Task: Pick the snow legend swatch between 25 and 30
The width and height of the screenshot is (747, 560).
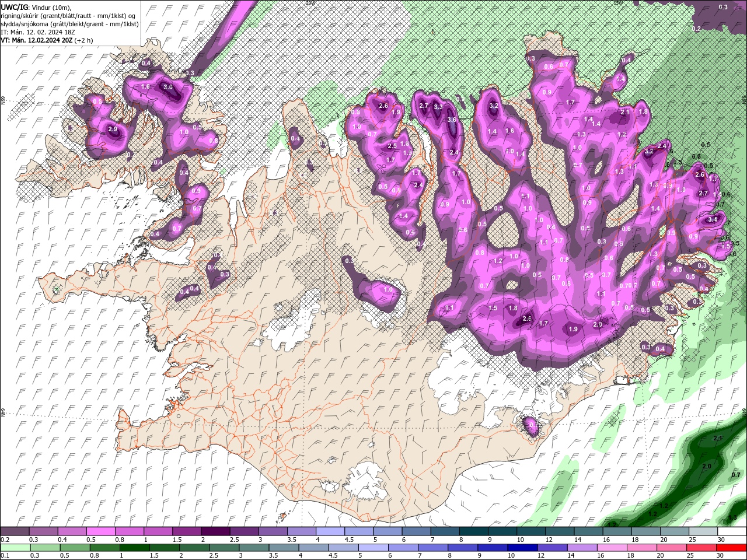Action: (x=703, y=531)
